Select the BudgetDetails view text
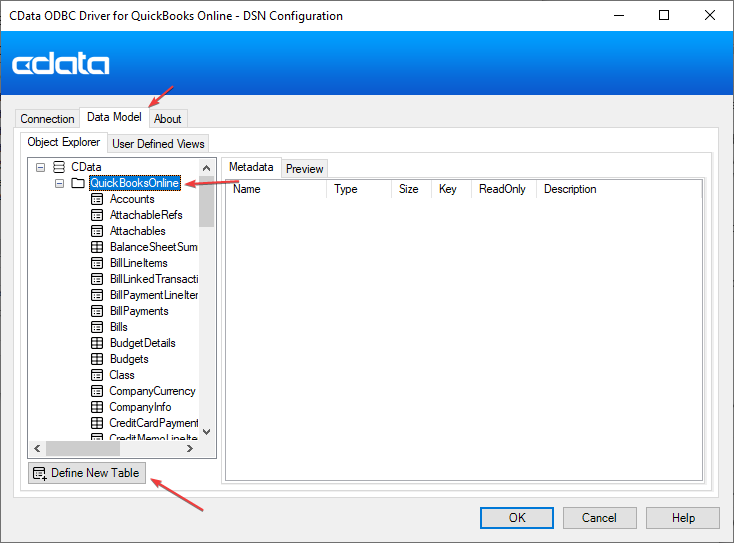Image resolution: width=734 pixels, height=543 pixels. click(143, 343)
